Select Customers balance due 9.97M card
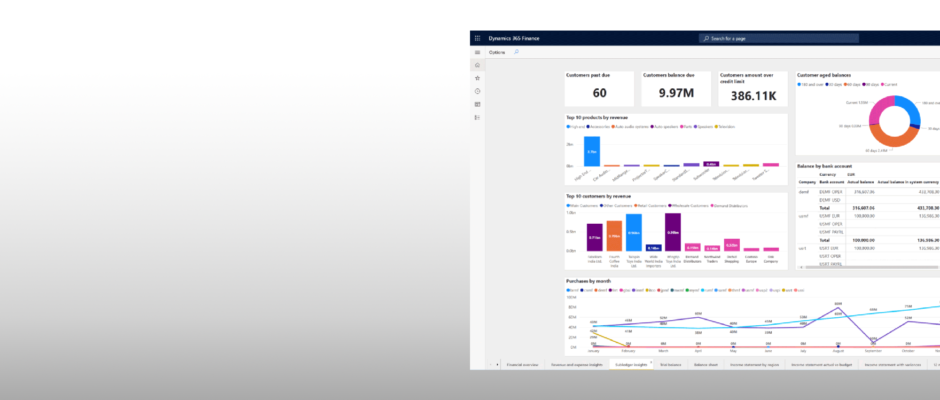The image size is (940, 400). (676, 89)
